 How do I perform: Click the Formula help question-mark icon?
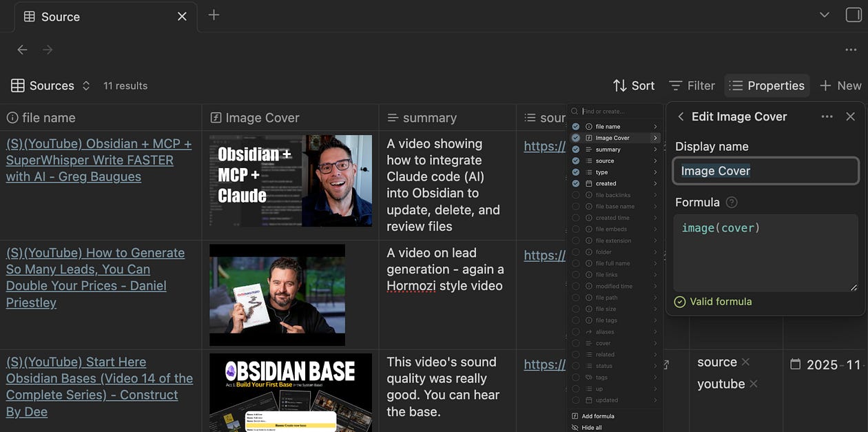pyautogui.click(x=732, y=202)
